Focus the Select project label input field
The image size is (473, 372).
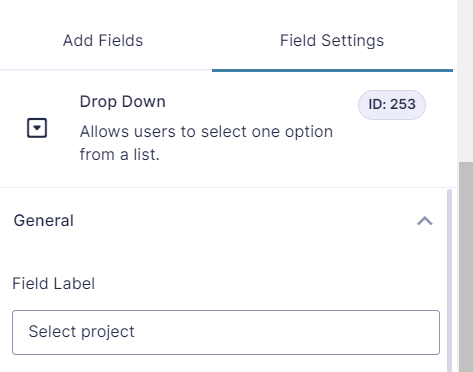pos(226,332)
